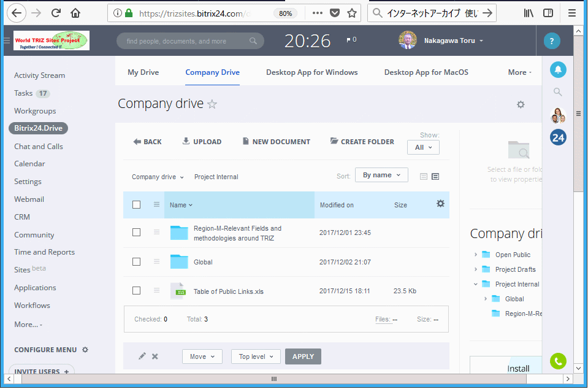This screenshot has width=588, height=389.
Task: Open the notifications bell icon
Action: pyautogui.click(x=558, y=70)
